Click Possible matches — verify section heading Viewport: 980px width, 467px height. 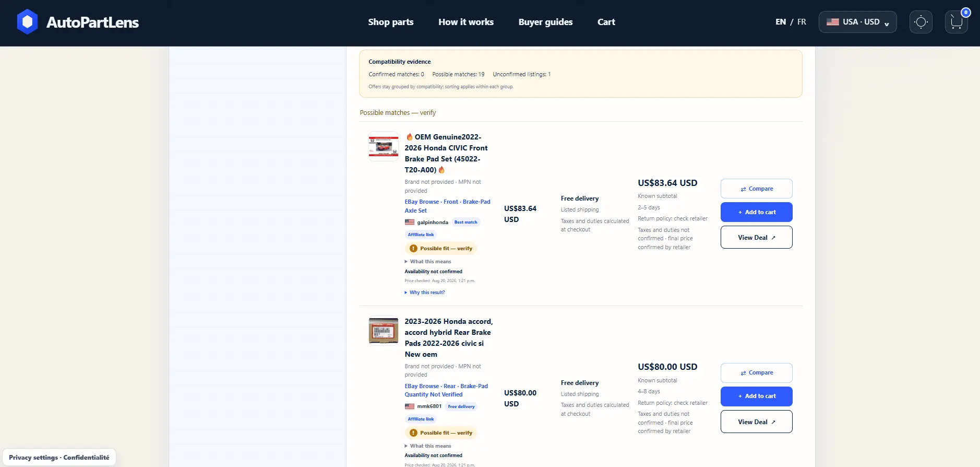click(398, 113)
